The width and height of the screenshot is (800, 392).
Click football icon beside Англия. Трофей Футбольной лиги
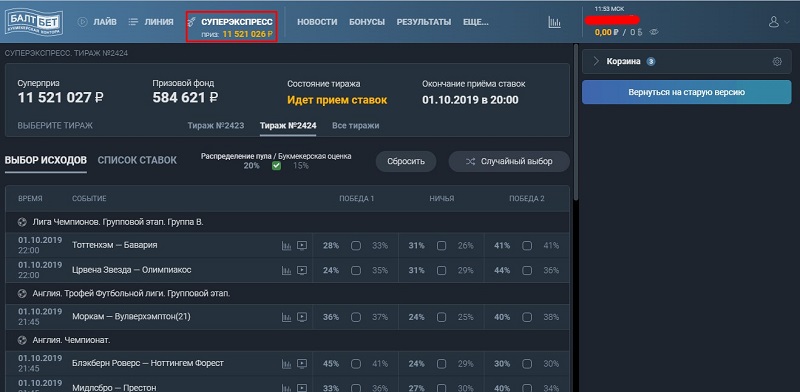(22, 294)
